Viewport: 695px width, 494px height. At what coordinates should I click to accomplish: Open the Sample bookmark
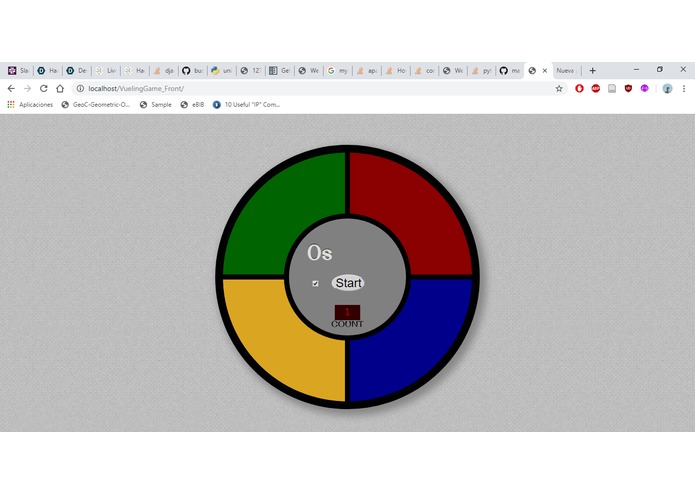point(156,105)
